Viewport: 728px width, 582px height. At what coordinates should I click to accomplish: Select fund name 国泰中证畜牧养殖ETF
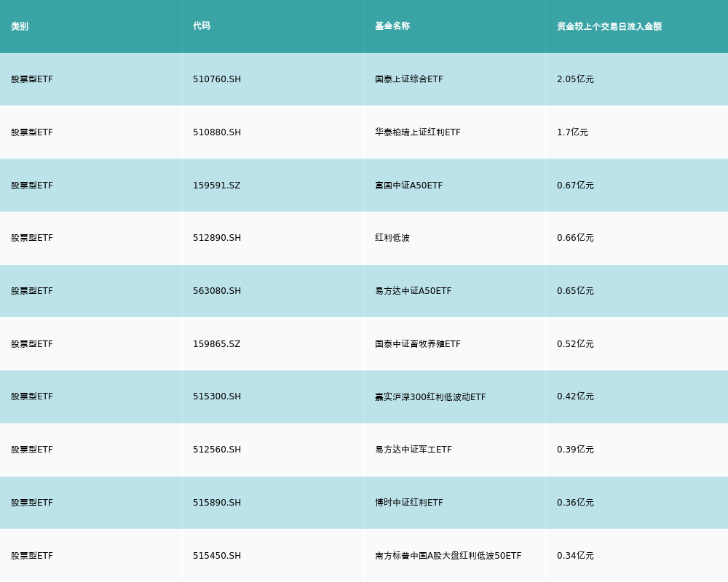click(x=418, y=344)
